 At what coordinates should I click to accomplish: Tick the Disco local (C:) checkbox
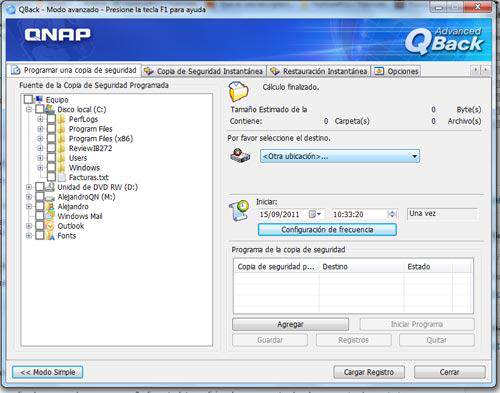pos(40,109)
